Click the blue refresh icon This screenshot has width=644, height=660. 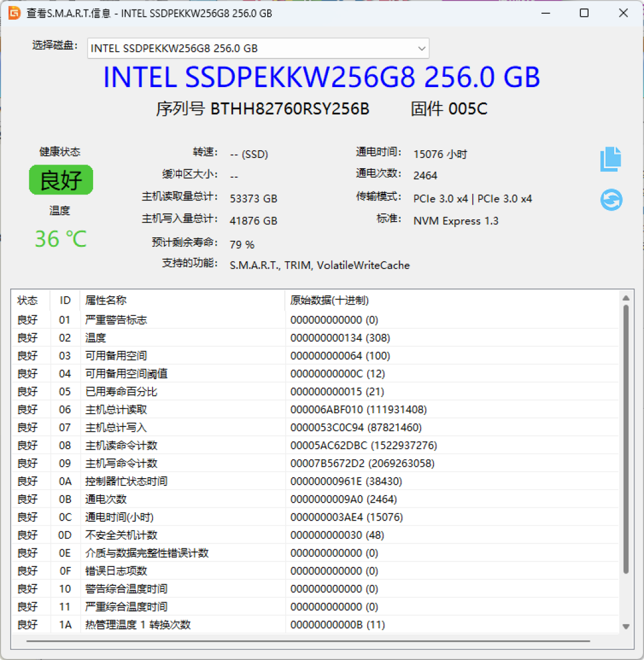(x=611, y=200)
